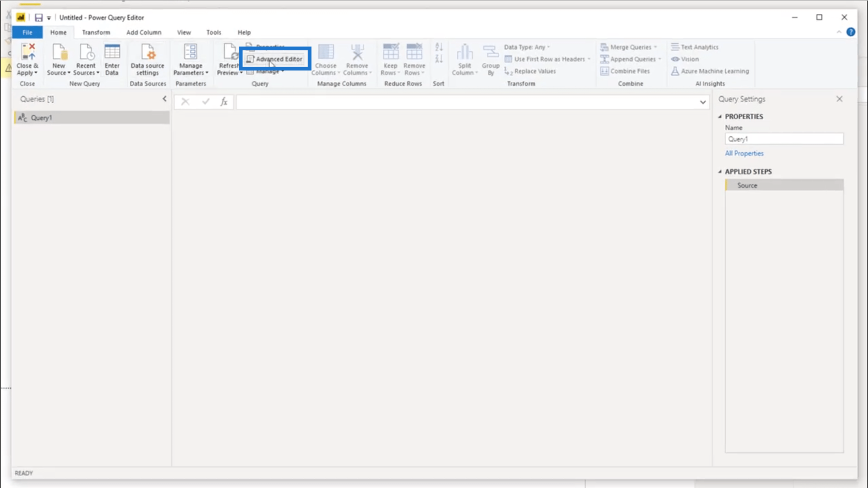Click the query Name input field

[783, 139]
